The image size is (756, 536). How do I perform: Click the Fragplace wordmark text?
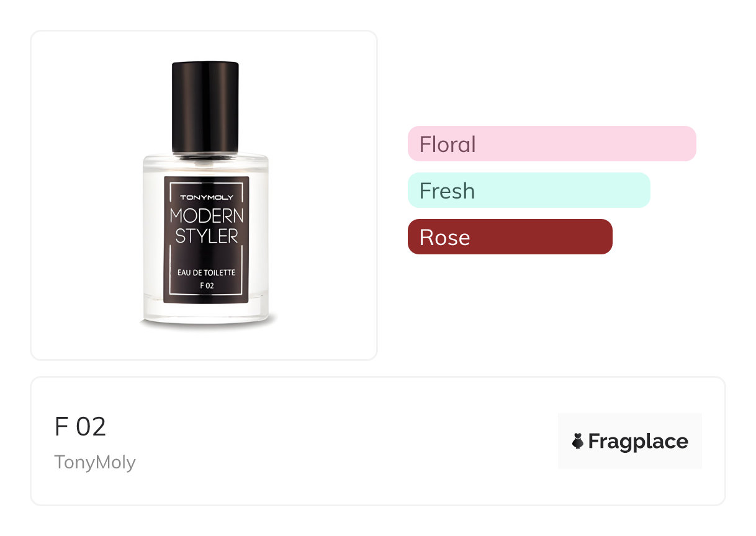point(638,441)
